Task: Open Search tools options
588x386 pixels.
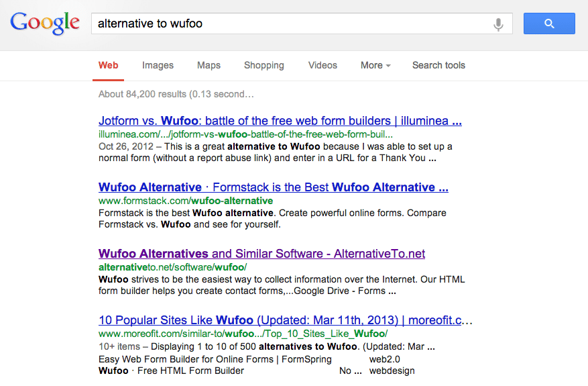Action: point(438,65)
